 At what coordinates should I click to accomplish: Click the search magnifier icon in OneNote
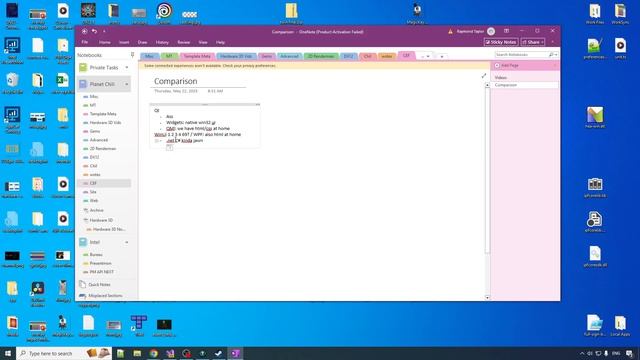[551, 55]
